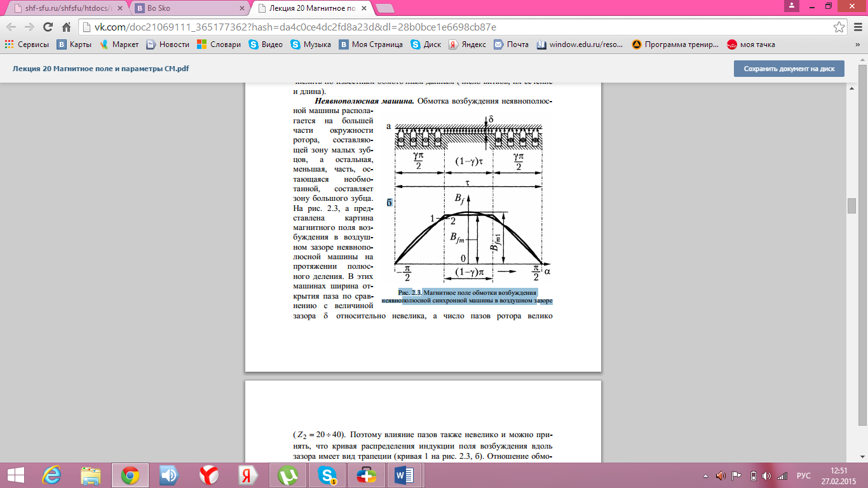The height and width of the screenshot is (488, 868).
Task: Open the network signal tray icon
Action: (x=783, y=475)
